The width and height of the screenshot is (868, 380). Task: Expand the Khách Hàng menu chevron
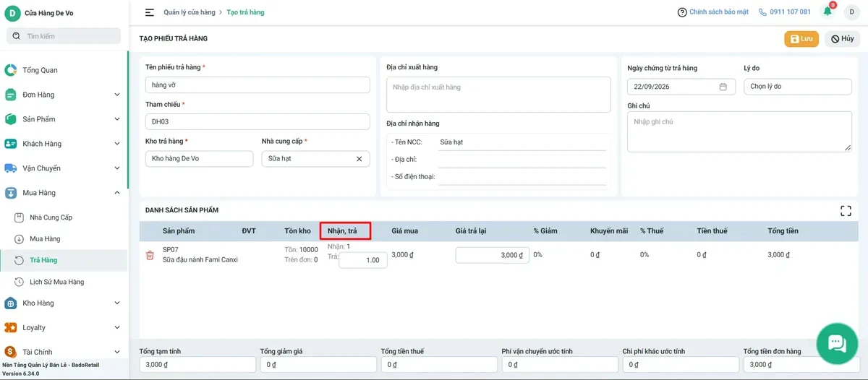pyautogui.click(x=117, y=144)
